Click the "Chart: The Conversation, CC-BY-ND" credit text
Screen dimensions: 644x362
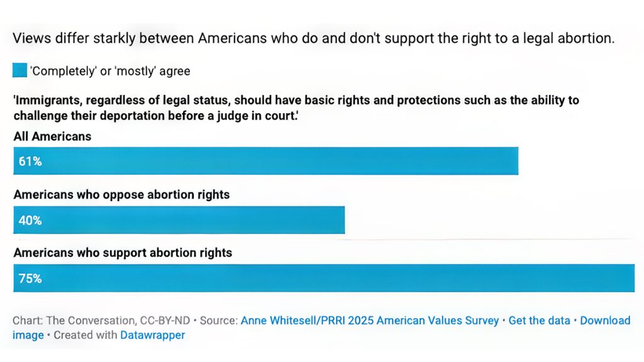[101, 321]
